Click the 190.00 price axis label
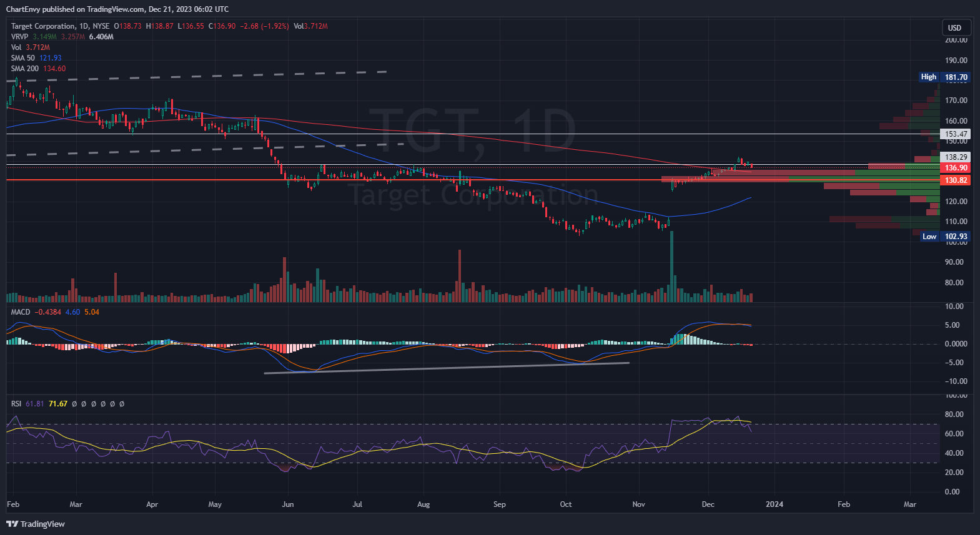This screenshot has width=980, height=535. coord(956,61)
